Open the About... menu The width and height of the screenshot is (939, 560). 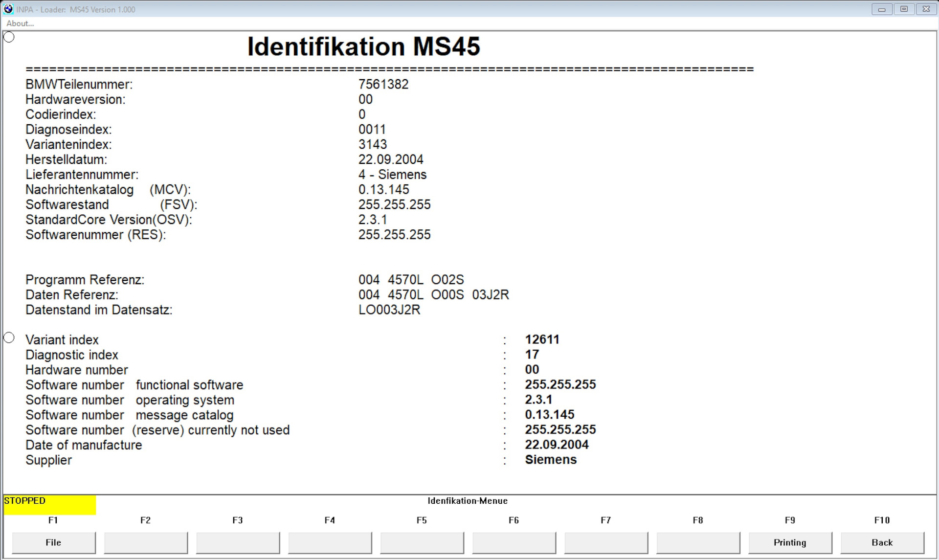click(20, 23)
